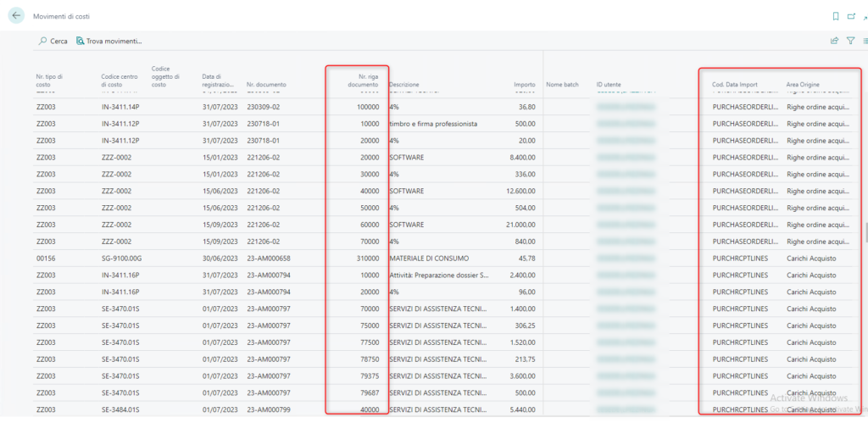
Task: Select document number 23-AM000799
Action: tap(269, 410)
